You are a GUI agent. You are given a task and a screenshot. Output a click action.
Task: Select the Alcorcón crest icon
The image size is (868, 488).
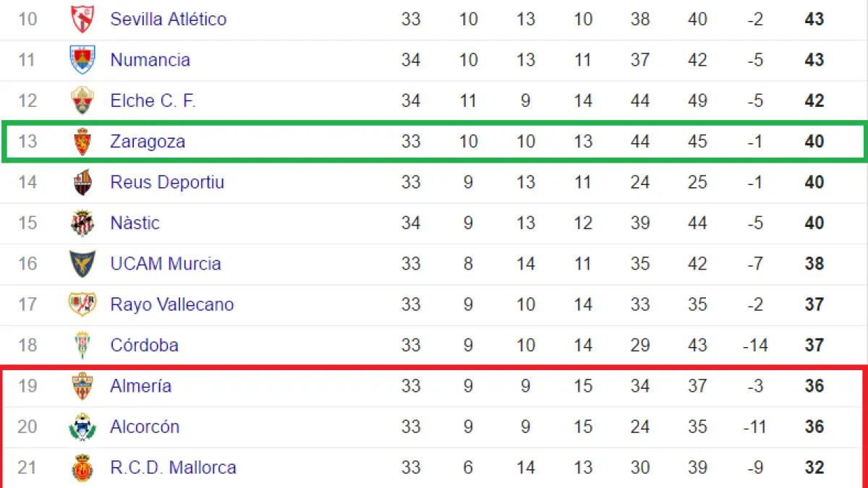82,427
